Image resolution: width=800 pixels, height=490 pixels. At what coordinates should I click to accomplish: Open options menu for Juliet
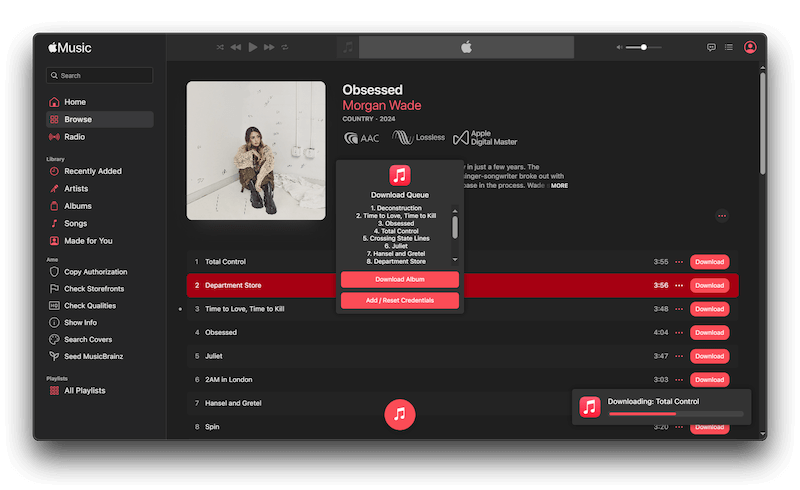(679, 356)
